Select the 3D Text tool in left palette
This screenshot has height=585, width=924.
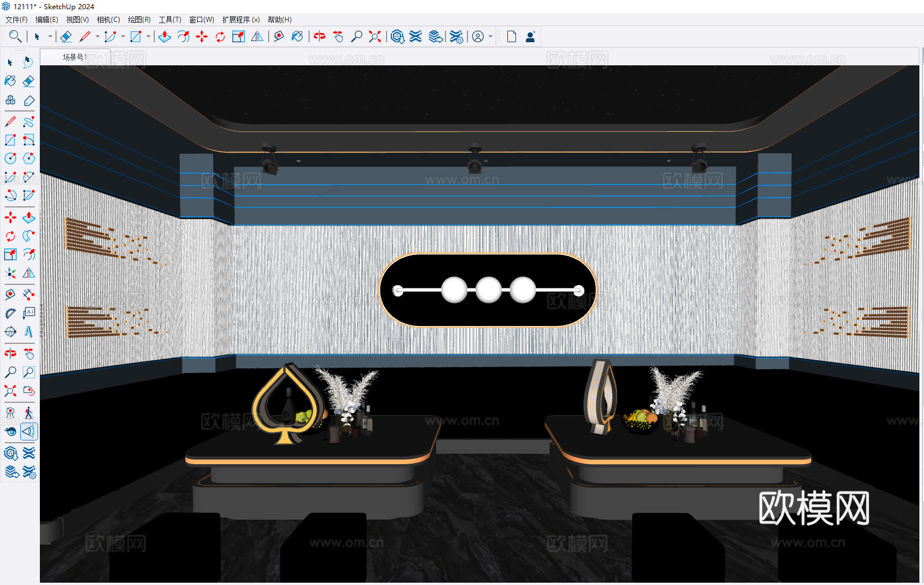pos(28,332)
